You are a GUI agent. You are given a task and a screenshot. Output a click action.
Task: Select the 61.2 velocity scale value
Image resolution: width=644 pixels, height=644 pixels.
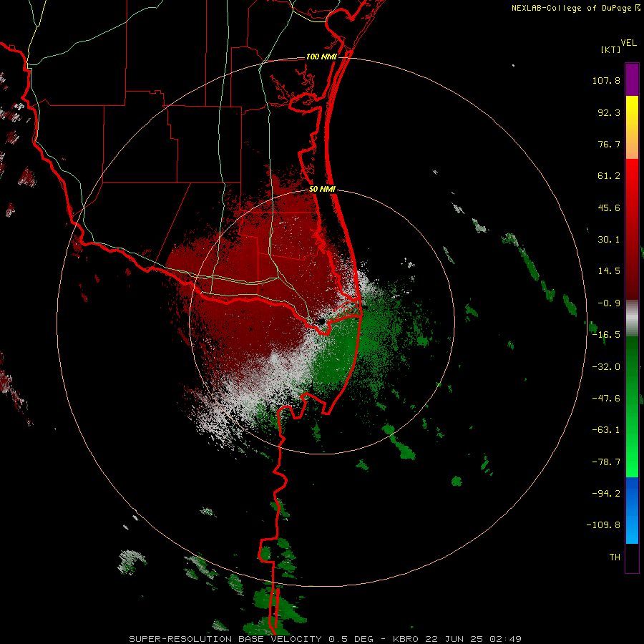point(609,176)
